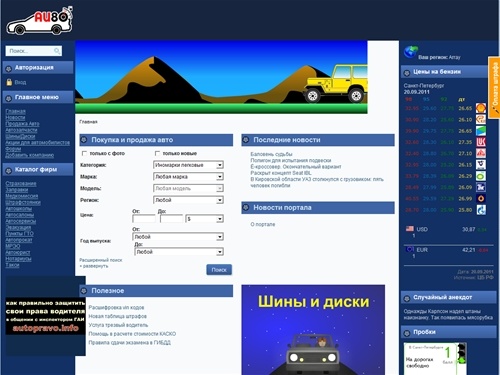Open the Марка dropdown showing Любая марка
Viewport: 500px width, 375px height.
(x=188, y=177)
